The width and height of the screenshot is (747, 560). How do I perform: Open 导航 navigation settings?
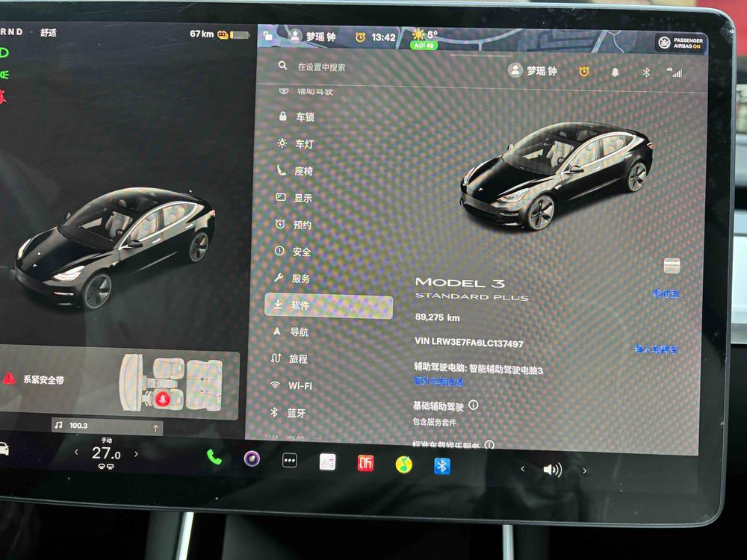[x=290, y=332]
